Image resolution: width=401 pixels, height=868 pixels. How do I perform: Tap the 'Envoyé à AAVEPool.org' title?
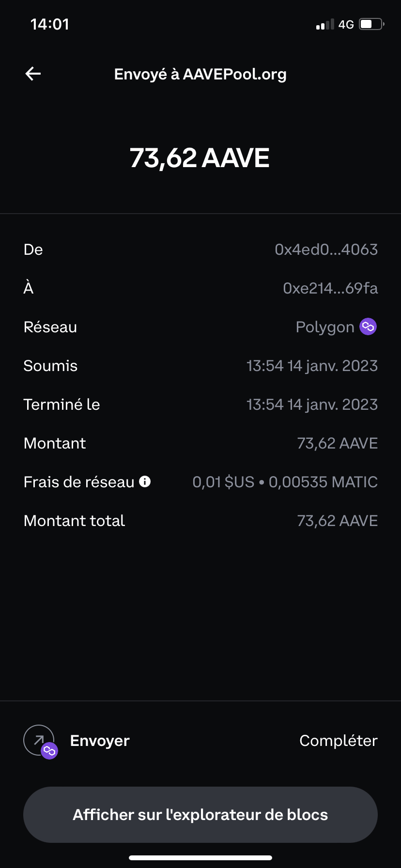(x=200, y=74)
